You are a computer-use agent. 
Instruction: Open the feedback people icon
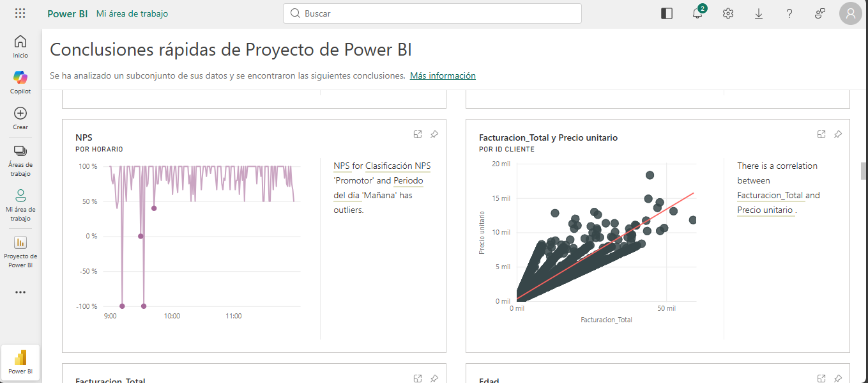(x=820, y=13)
